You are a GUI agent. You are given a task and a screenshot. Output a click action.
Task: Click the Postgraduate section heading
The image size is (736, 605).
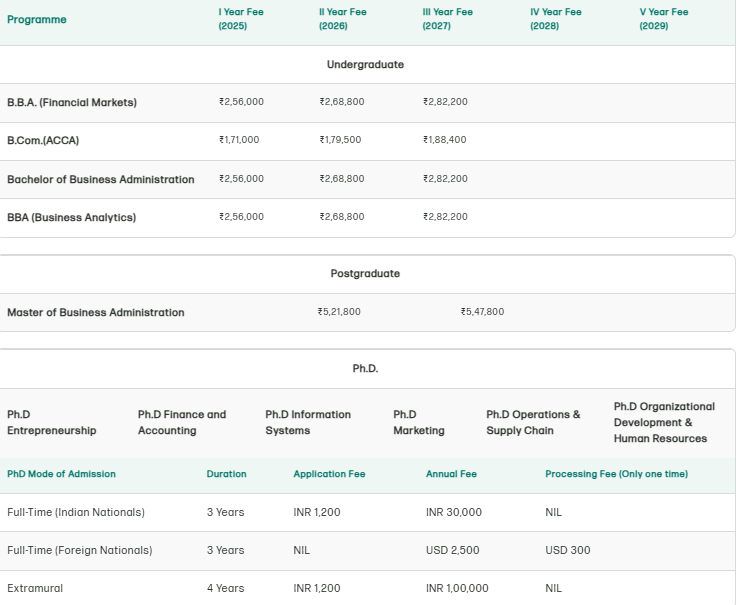[x=365, y=273]
